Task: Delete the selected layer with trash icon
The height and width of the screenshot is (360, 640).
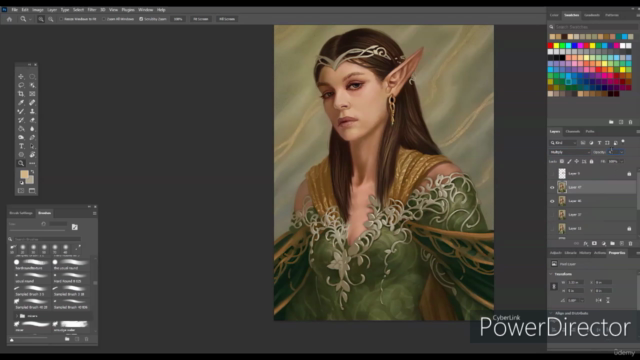Action: tap(630, 243)
